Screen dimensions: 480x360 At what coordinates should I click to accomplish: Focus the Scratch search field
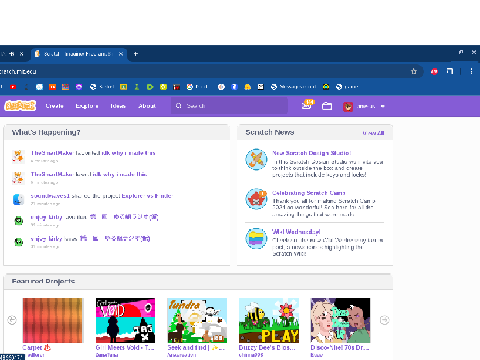[x=229, y=106]
